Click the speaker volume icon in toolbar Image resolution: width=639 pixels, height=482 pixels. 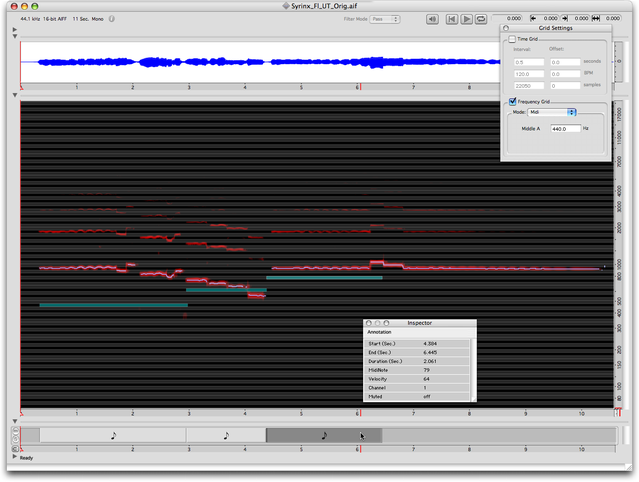pos(431,18)
